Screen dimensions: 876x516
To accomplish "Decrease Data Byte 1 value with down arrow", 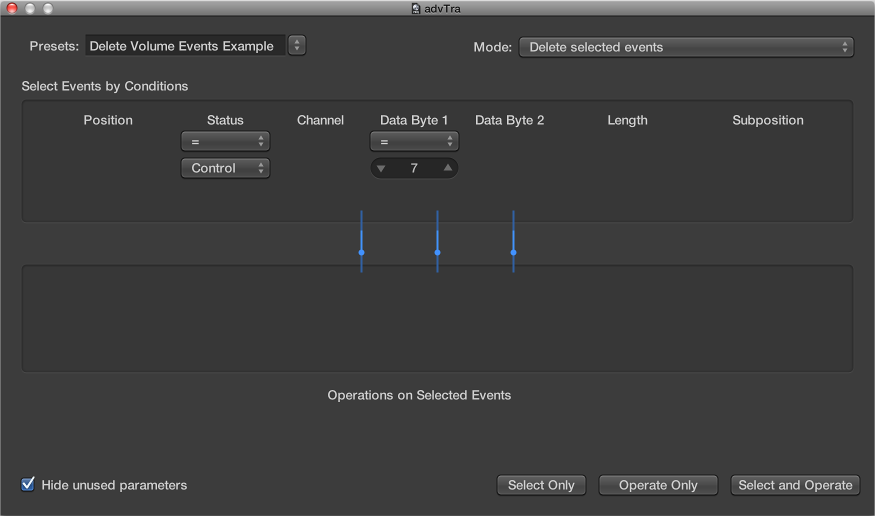I will [x=381, y=168].
